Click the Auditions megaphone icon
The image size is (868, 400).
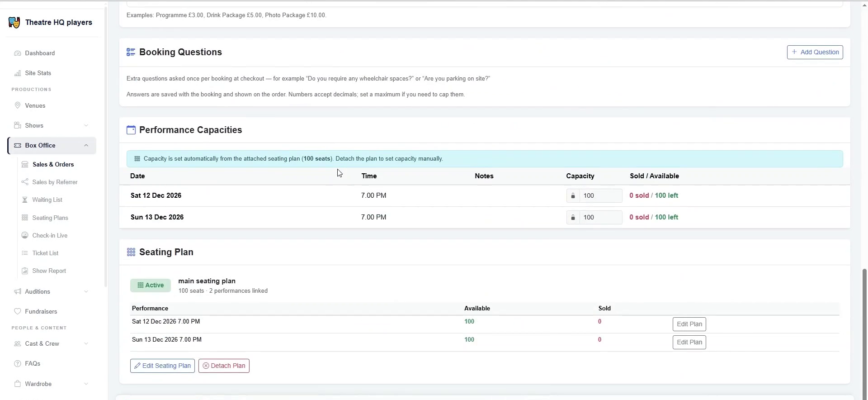pyautogui.click(x=18, y=291)
